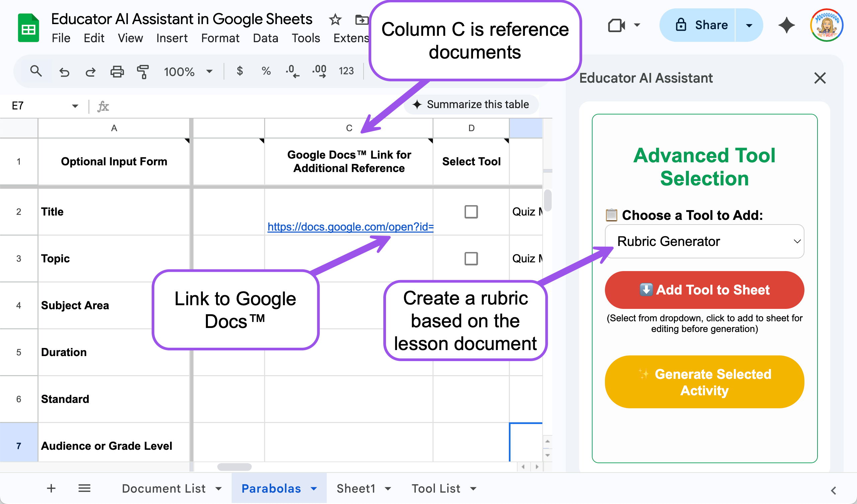
Task: Open the Rubric Generator tool dropdown
Action: [704, 241]
